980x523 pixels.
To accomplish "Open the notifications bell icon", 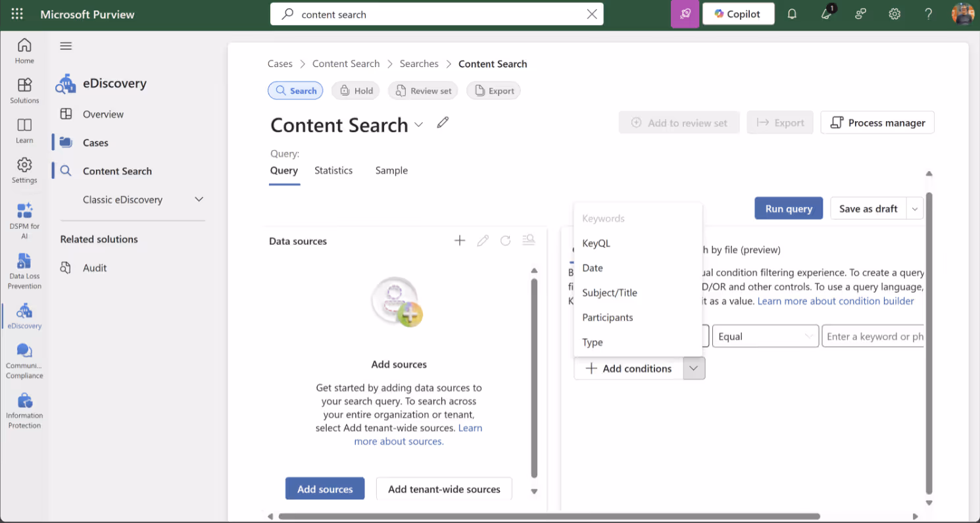I will 792,14.
